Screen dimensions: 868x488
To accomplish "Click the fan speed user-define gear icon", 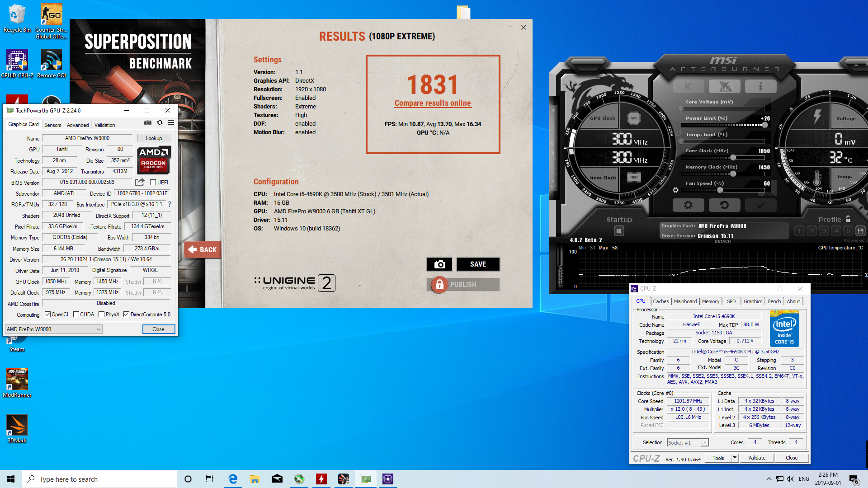I will coord(675,190).
